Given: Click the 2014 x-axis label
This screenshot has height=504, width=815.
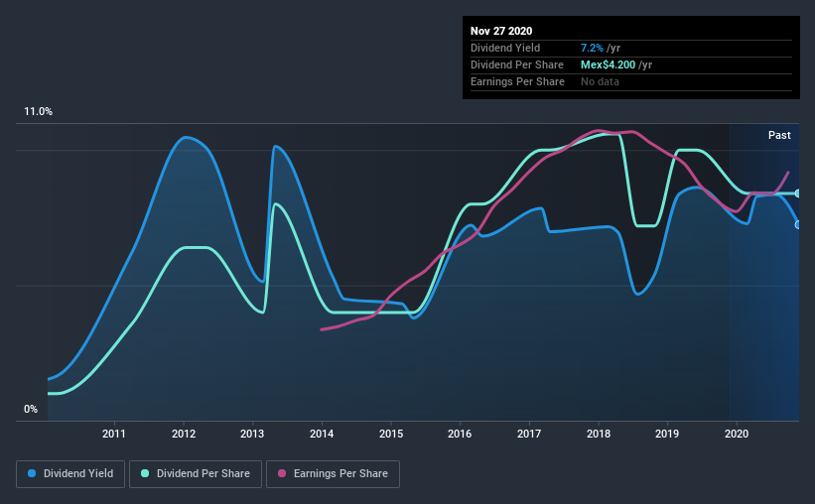Looking at the screenshot, I should (322, 434).
